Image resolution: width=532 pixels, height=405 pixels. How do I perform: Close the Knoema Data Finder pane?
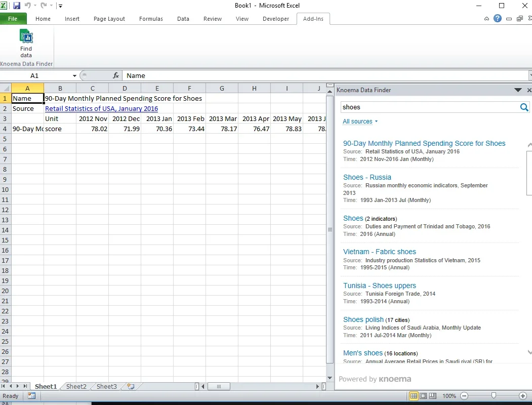pos(529,90)
